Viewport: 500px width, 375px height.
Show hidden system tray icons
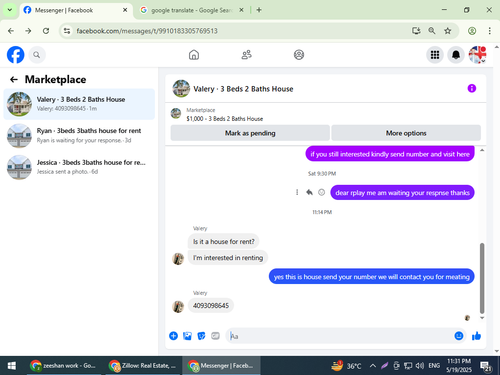pyautogui.click(x=373, y=366)
